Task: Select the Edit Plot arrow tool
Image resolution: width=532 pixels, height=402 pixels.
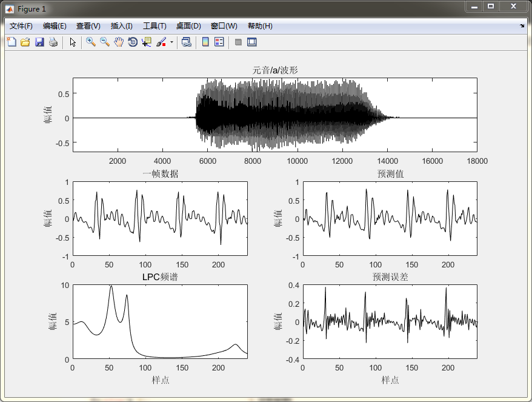Action: (73, 42)
